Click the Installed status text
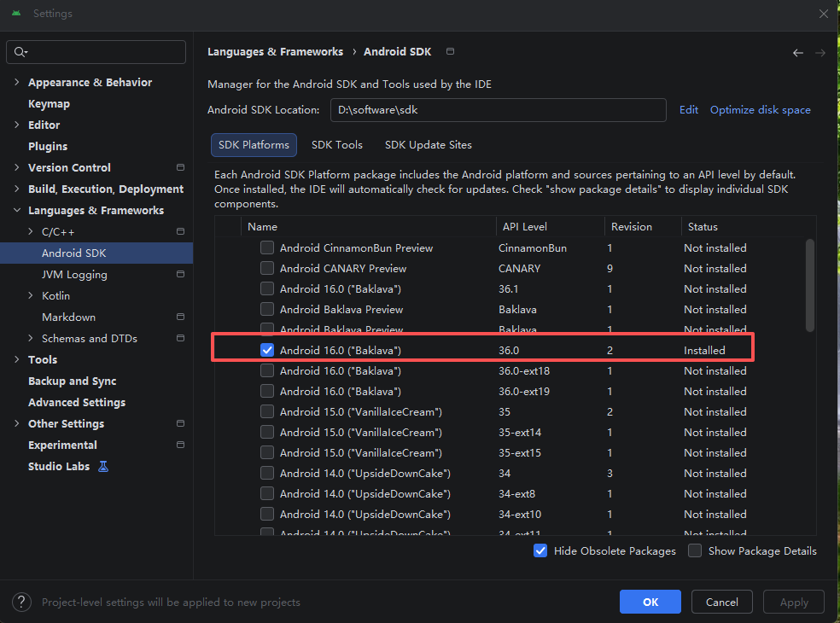The height and width of the screenshot is (623, 840). pos(704,351)
